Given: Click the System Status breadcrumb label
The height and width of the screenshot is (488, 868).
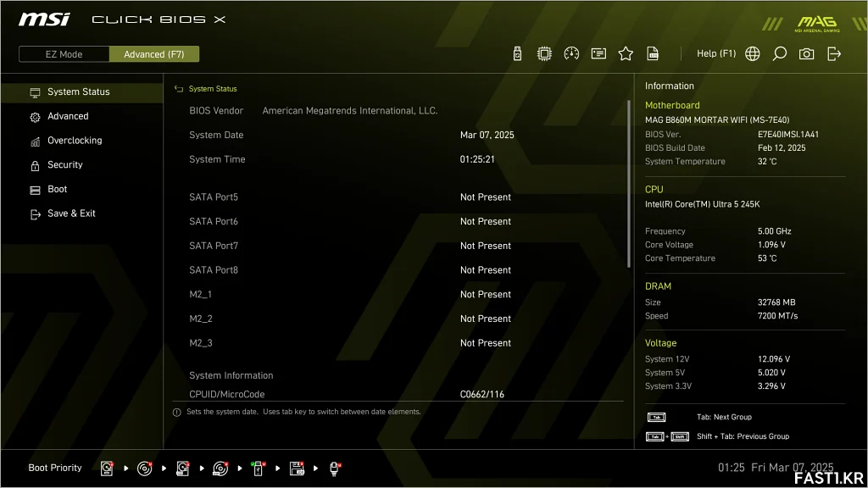Looking at the screenshot, I should (213, 88).
